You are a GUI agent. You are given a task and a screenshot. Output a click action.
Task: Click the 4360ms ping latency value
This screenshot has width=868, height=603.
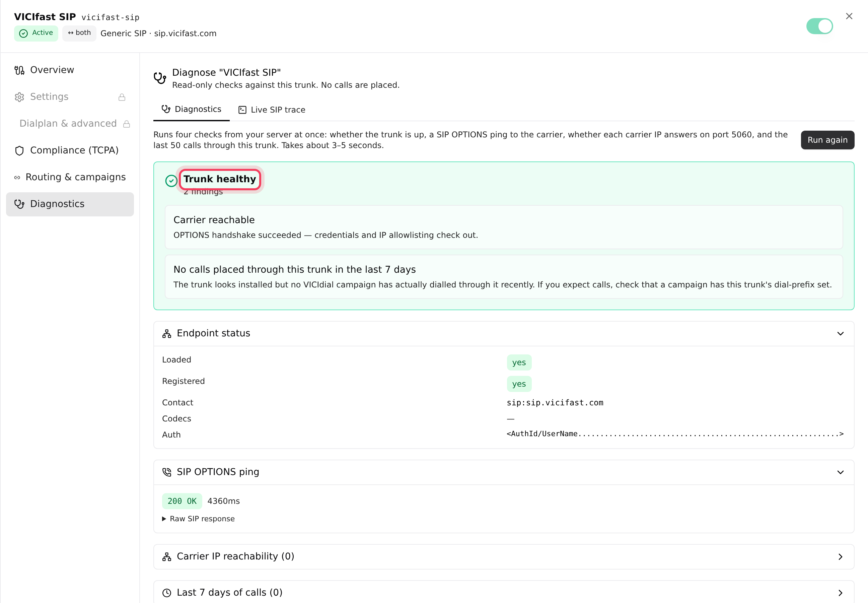[x=223, y=501]
